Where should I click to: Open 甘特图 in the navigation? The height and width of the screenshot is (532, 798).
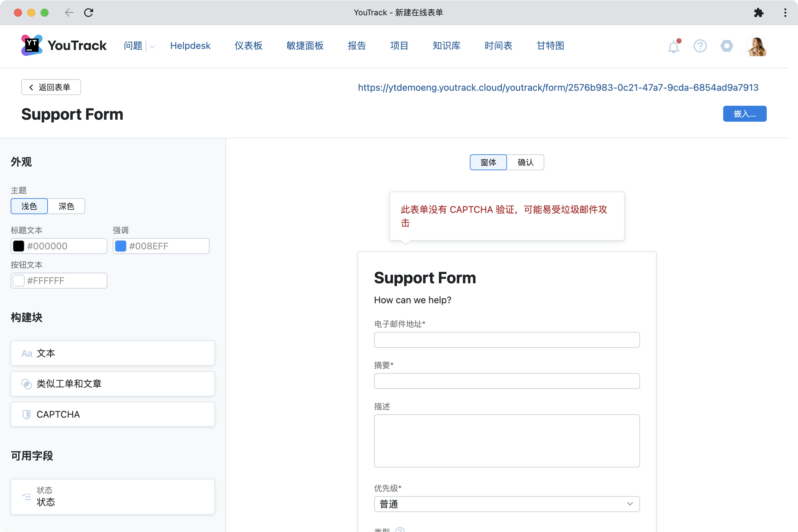tap(550, 46)
